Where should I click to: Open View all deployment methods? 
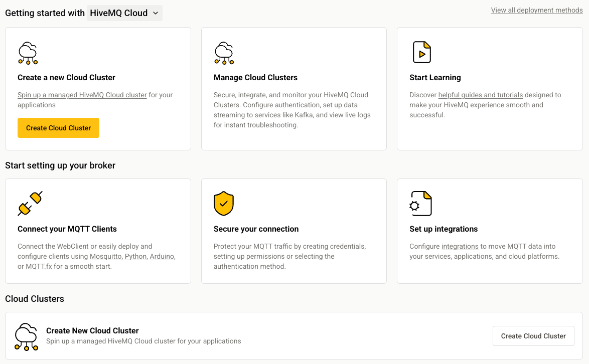[536, 10]
